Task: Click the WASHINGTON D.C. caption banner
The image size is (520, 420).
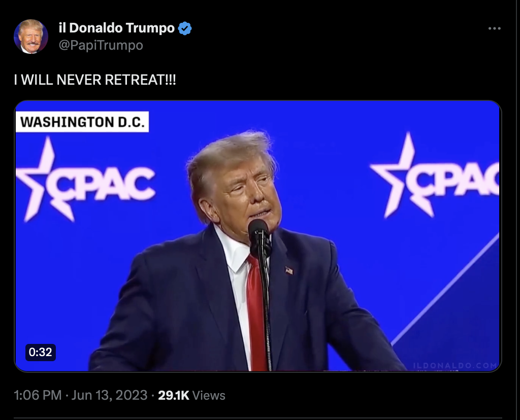Action: pyautogui.click(x=82, y=122)
